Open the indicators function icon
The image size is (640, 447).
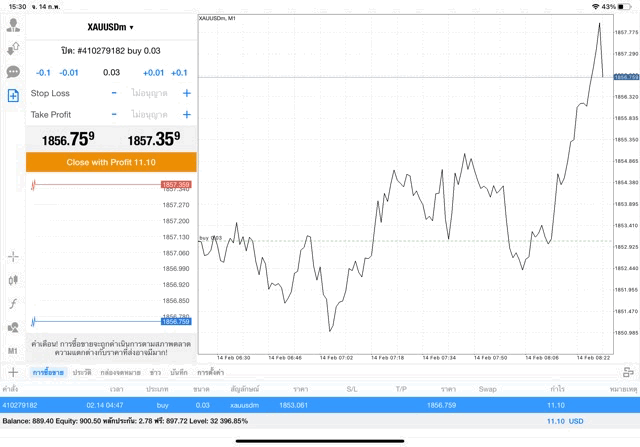(x=13, y=304)
